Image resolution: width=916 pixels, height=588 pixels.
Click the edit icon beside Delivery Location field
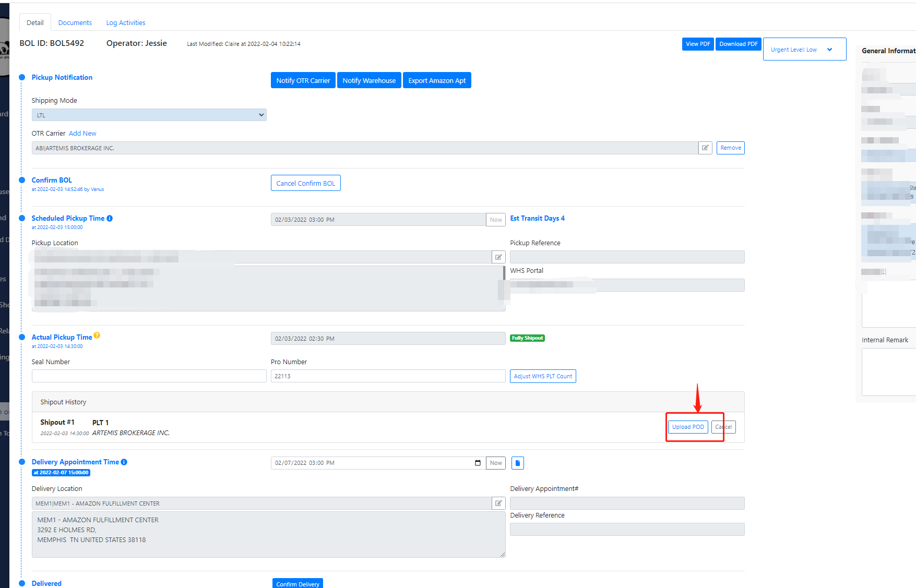498,503
